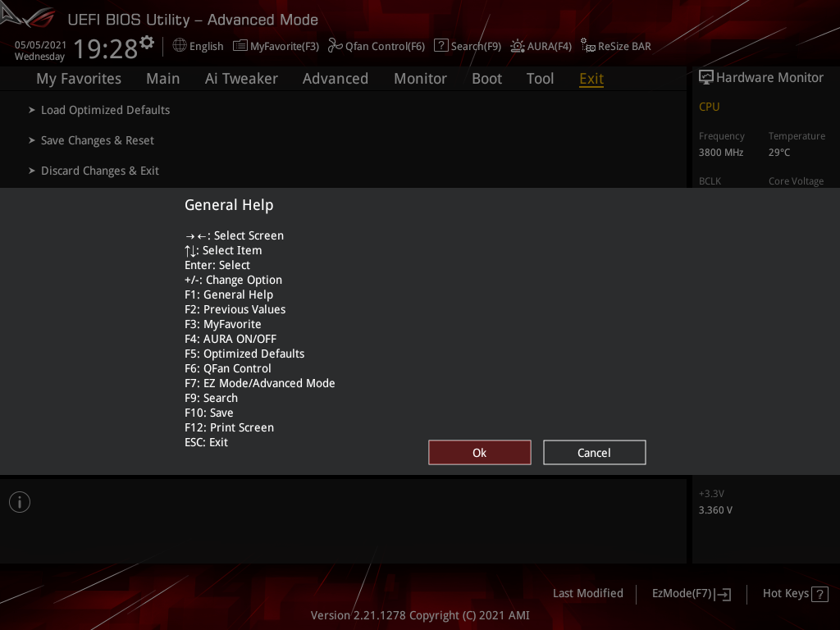Image resolution: width=840 pixels, height=630 pixels.
Task: Click 'F12: Print Screen' help line
Action: coord(230,427)
